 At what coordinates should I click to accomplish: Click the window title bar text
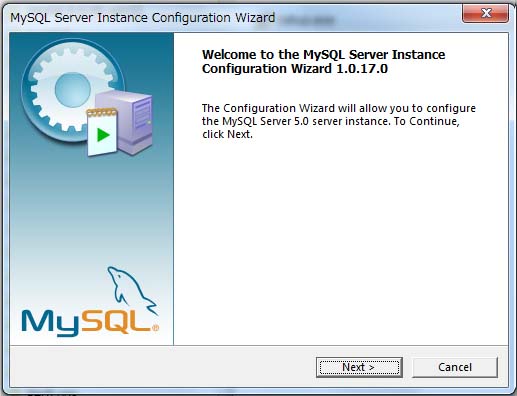tap(143, 18)
